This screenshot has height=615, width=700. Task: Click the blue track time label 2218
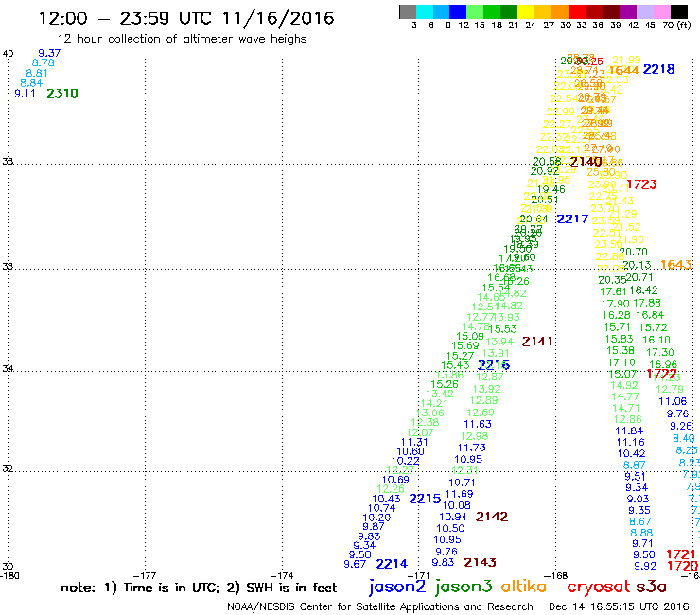click(x=658, y=69)
